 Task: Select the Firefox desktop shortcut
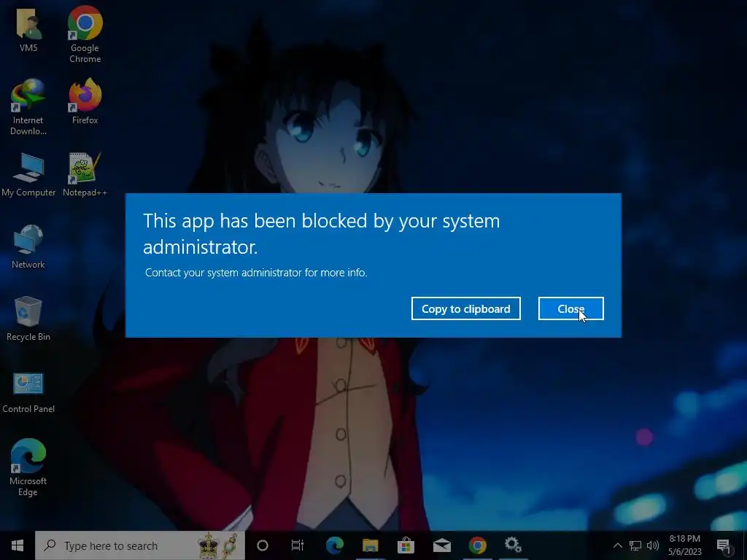pyautogui.click(x=85, y=101)
